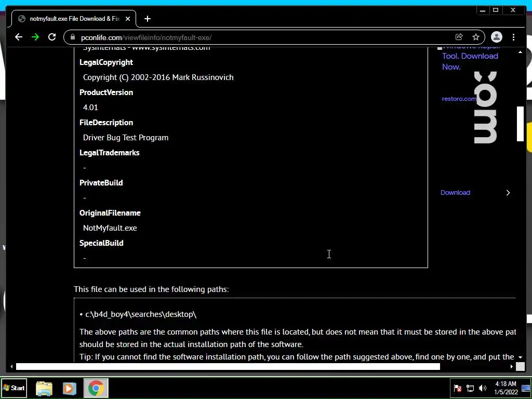
Task: Click the FileDescription label
Action: tap(106, 123)
